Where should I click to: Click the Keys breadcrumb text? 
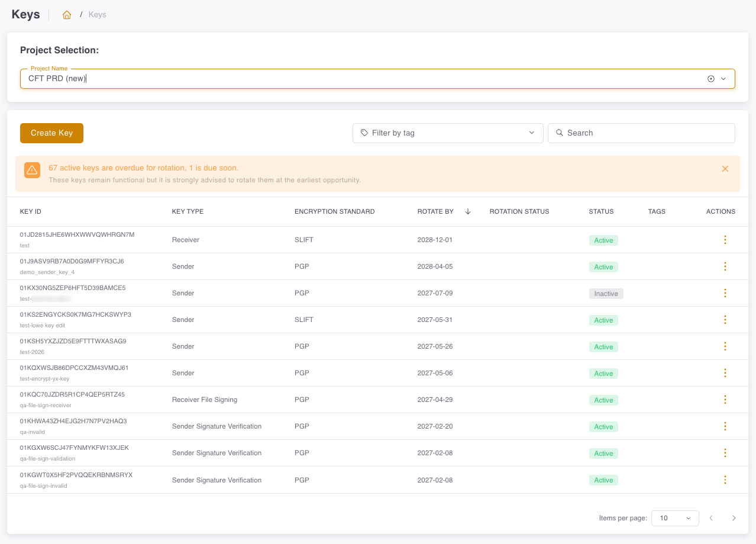pyautogui.click(x=98, y=15)
